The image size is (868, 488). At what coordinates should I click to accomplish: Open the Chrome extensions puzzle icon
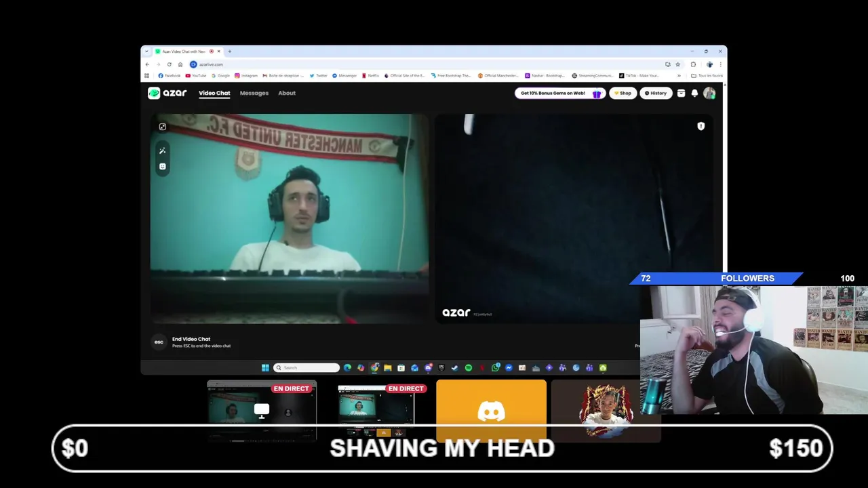pos(693,64)
